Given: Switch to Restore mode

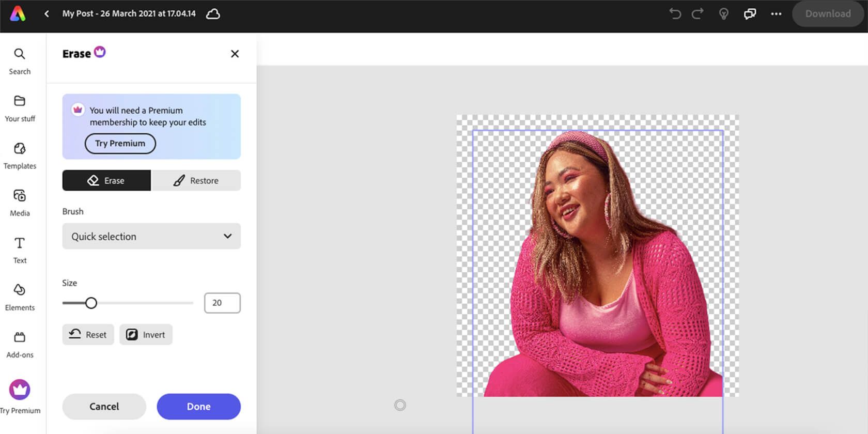Looking at the screenshot, I should (196, 180).
